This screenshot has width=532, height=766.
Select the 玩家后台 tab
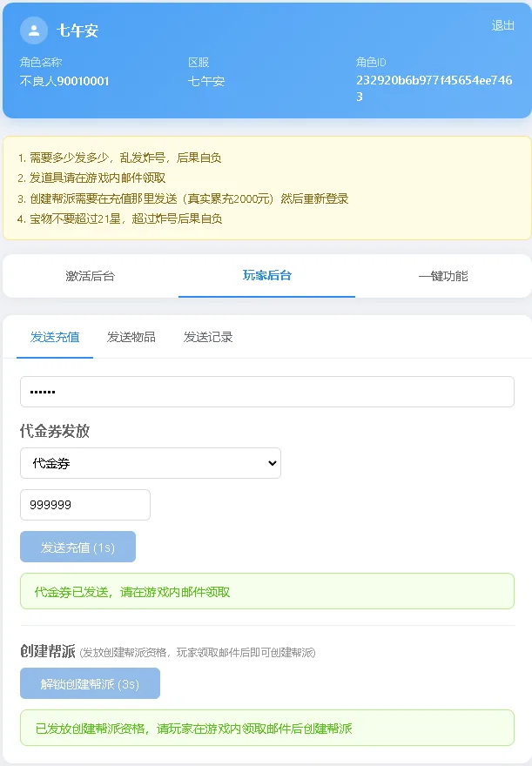(266, 276)
